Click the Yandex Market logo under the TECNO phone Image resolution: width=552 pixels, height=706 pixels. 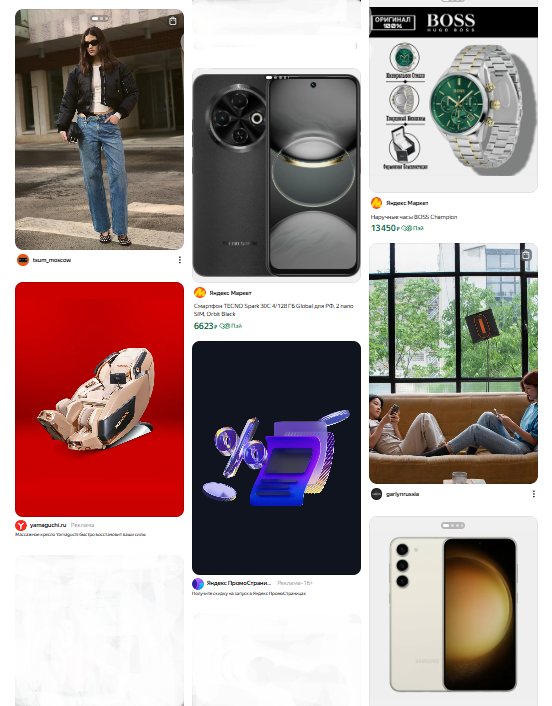(x=200, y=293)
